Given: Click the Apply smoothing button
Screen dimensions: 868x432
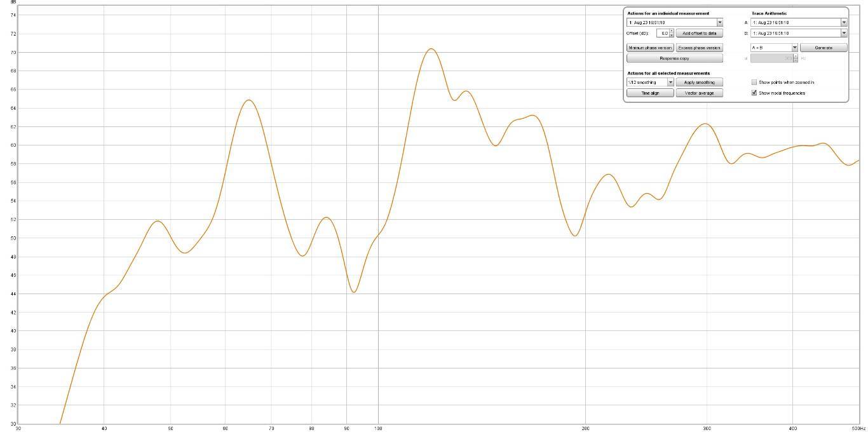Looking at the screenshot, I should 699,83.
